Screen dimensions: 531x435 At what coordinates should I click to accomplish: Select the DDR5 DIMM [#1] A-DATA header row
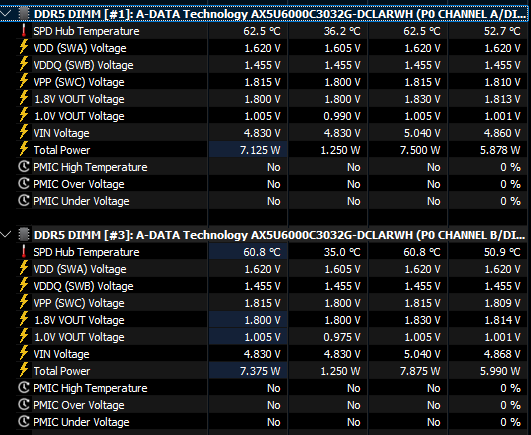tap(264, 14)
